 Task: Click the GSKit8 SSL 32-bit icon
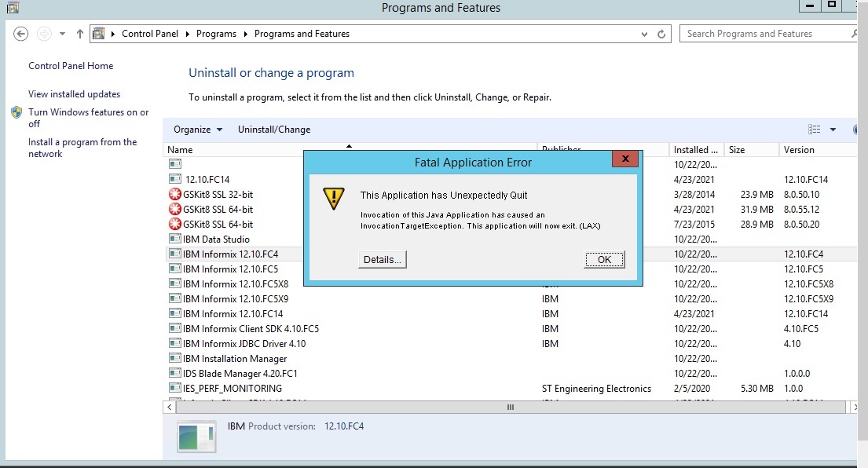pyautogui.click(x=175, y=195)
